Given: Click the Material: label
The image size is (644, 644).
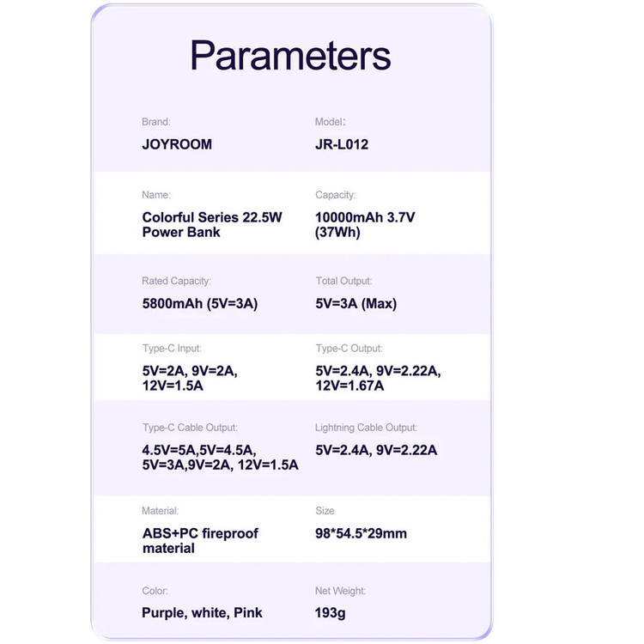Looking at the screenshot, I should pyautogui.click(x=161, y=511).
